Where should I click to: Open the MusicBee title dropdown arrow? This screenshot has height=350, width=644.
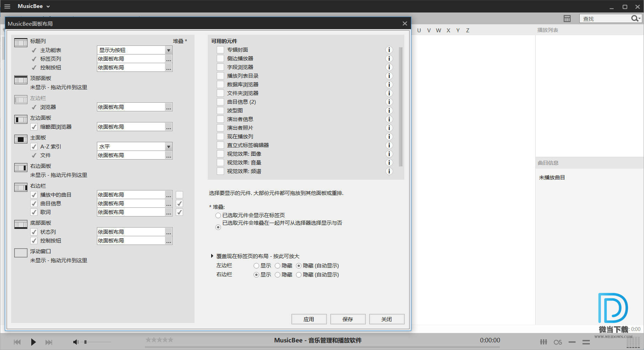tap(48, 7)
